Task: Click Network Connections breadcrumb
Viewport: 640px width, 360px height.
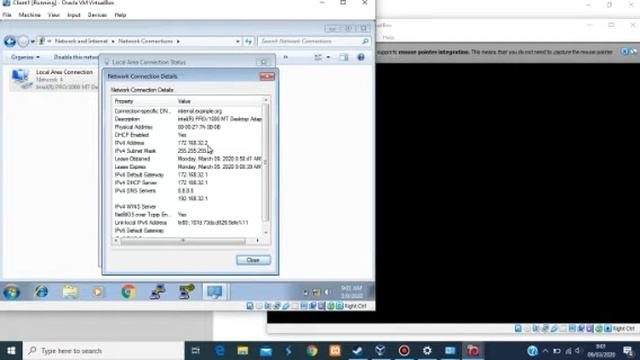Action: (146, 41)
